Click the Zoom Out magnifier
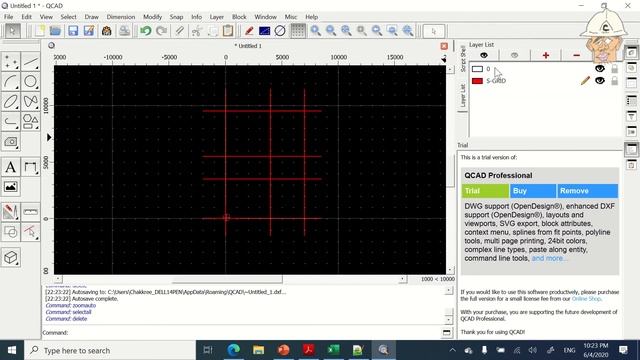This screenshot has width=640, height=360. [x=331, y=31]
